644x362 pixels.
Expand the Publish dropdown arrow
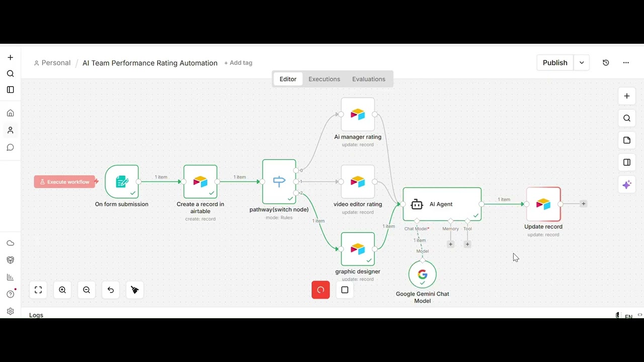click(x=582, y=63)
